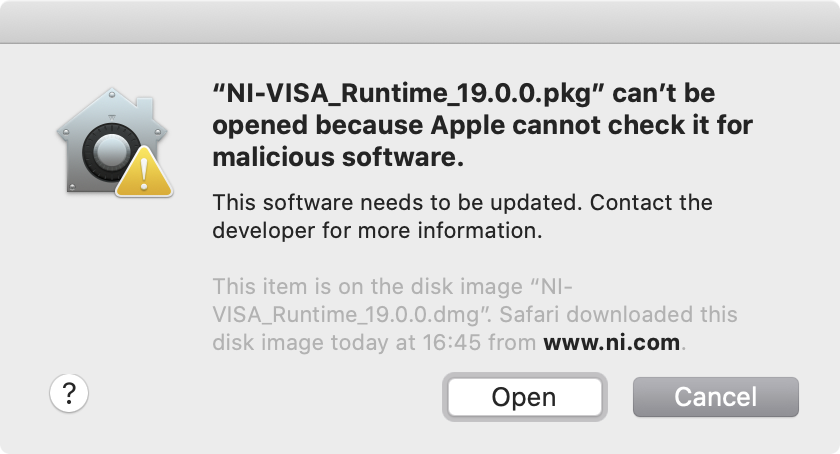Screen dimensions: 840x454
Task: Click the yellow warning triangle badge
Action: 144,172
